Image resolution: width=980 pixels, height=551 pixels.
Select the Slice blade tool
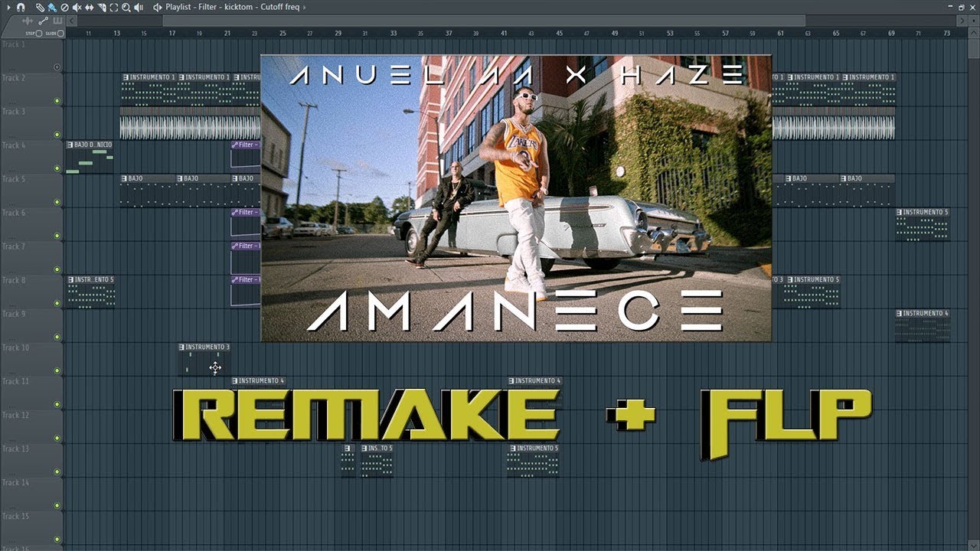coord(102,8)
